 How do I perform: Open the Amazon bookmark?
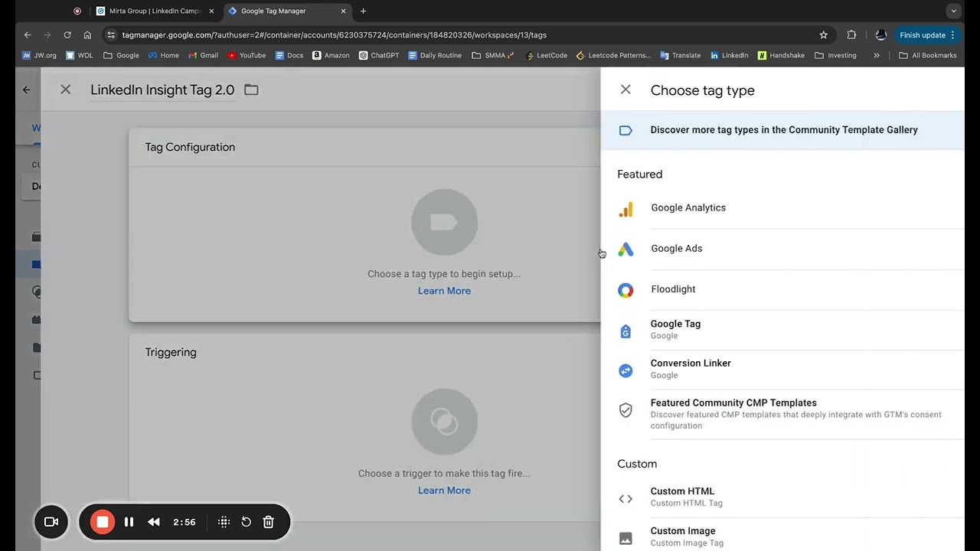(331, 56)
